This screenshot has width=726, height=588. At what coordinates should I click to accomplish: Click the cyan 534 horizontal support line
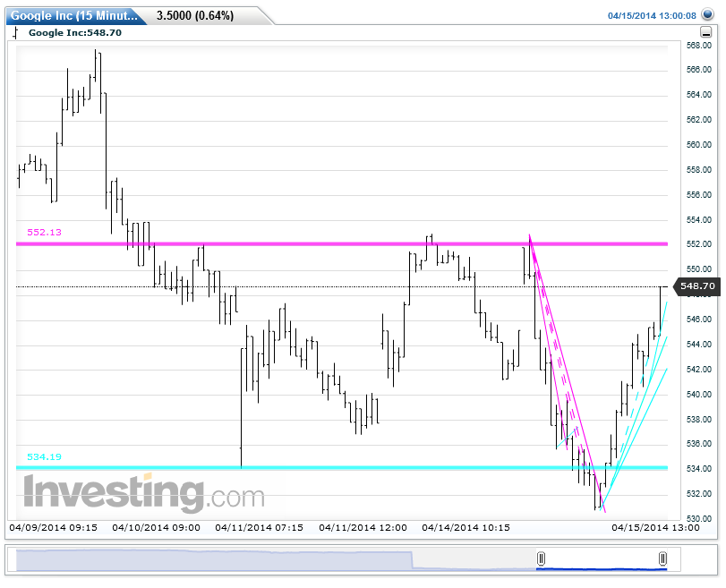point(342,467)
